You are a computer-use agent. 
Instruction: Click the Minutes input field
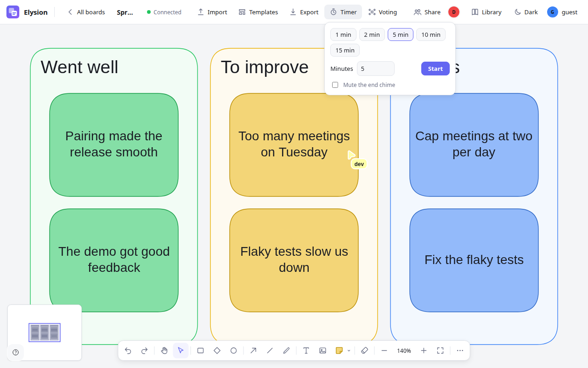click(376, 69)
